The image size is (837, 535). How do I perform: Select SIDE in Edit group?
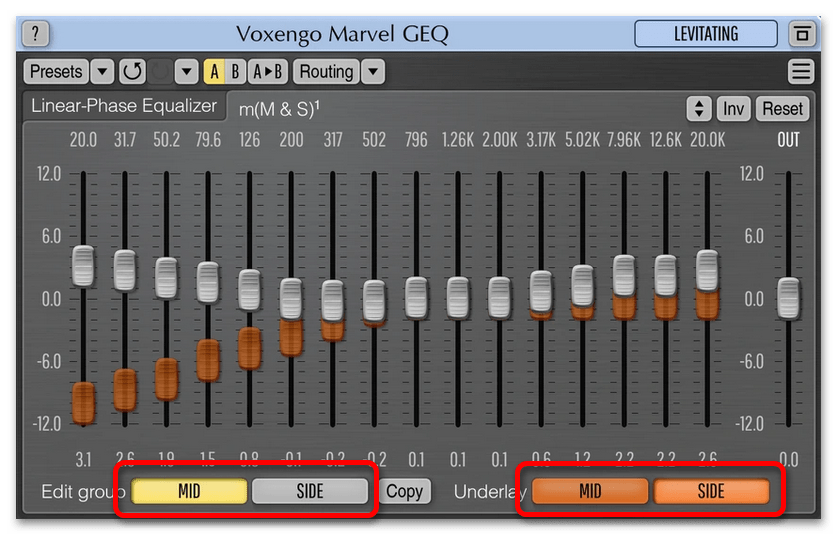point(310,491)
